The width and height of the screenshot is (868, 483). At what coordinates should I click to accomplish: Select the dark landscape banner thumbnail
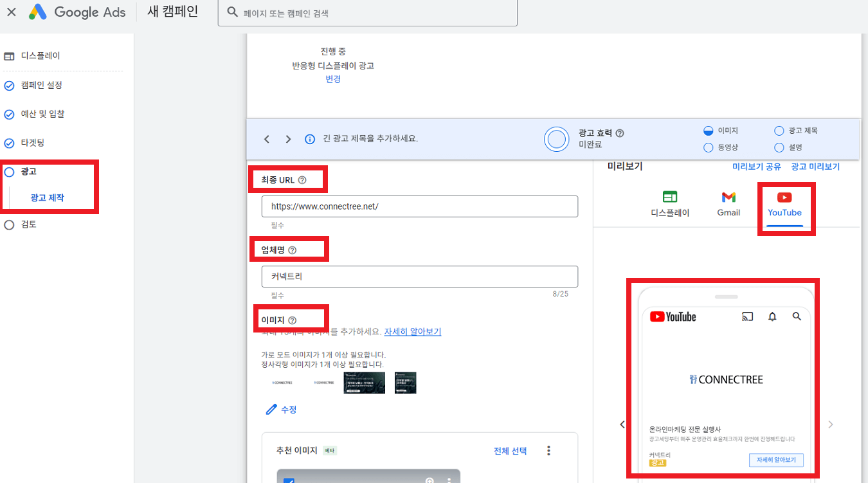tap(365, 383)
